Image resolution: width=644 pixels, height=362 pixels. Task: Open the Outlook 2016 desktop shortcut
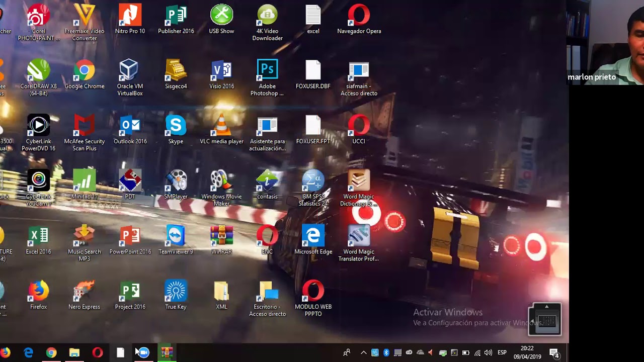coord(130,130)
